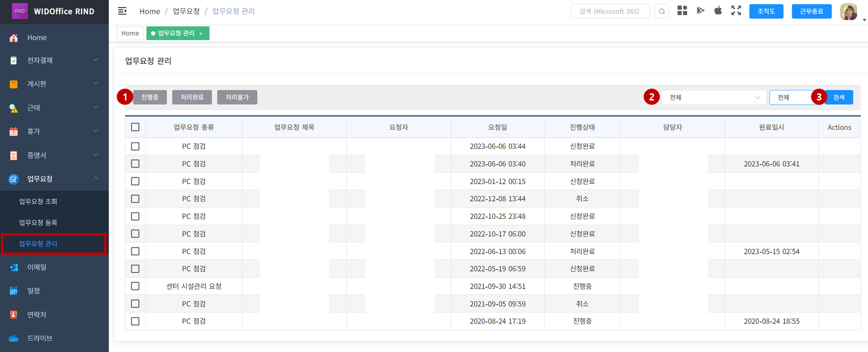
Task: Switch to the Home tab
Action: 130,33
